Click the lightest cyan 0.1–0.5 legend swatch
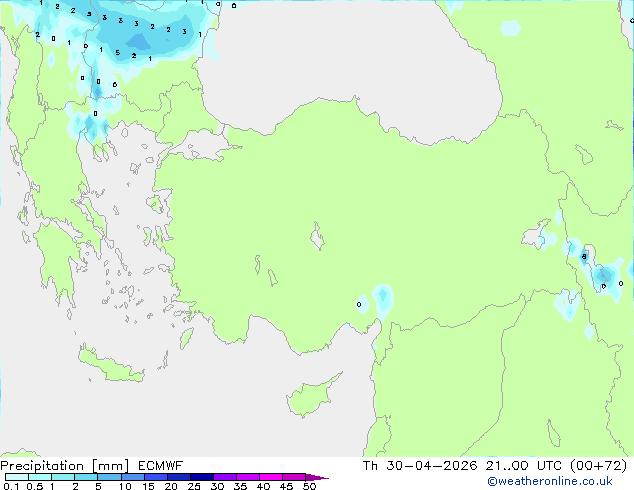Screen dimensions: 634x490 point(17,477)
